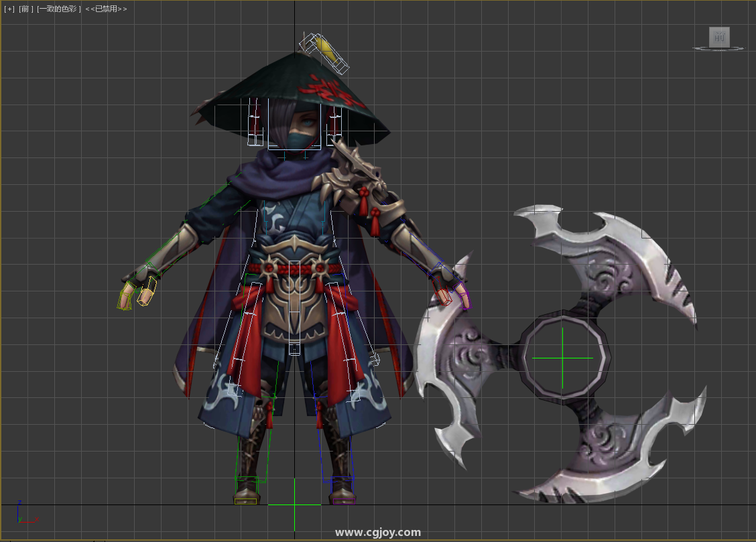Select the yellow head bone on the hat tip
Screen dimensions: 756x542
click(x=324, y=48)
